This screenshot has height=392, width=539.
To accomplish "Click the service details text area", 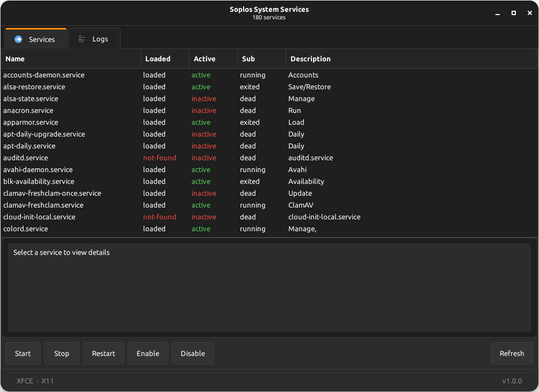I will pyautogui.click(x=269, y=288).
